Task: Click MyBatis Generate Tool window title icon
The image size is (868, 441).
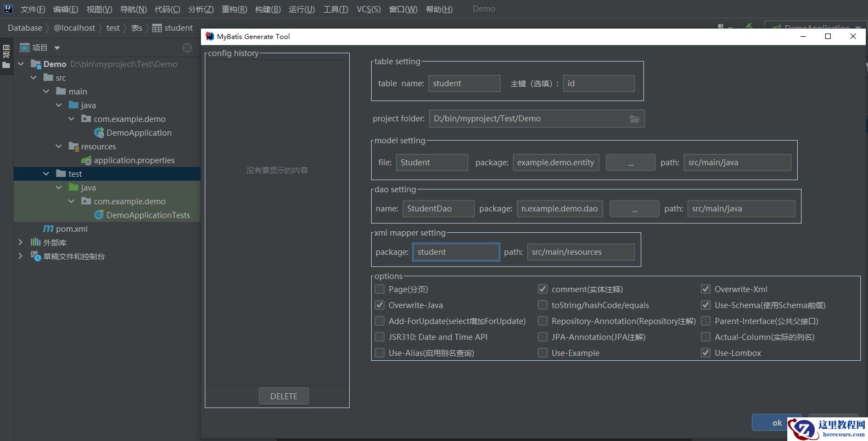Action: [x=209, y=36]
